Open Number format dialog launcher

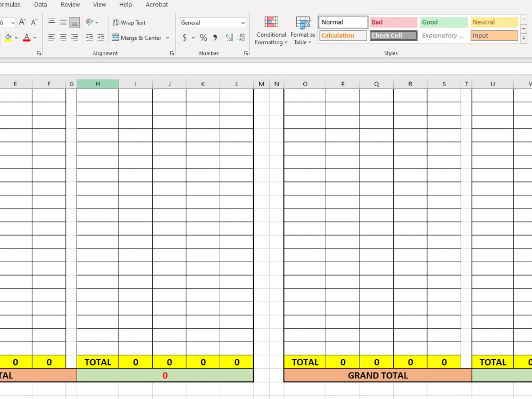pos(246,53)
